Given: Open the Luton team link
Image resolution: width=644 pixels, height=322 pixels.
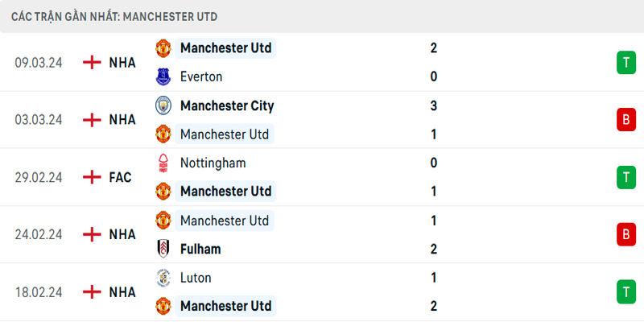Looking at the screenshot, I should 196,278.
